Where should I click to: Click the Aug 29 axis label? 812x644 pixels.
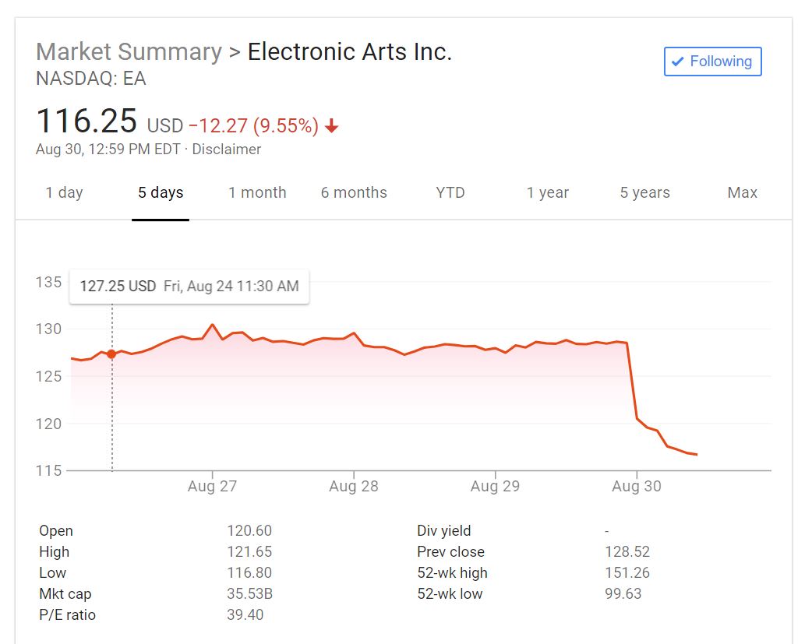(495, 486)
